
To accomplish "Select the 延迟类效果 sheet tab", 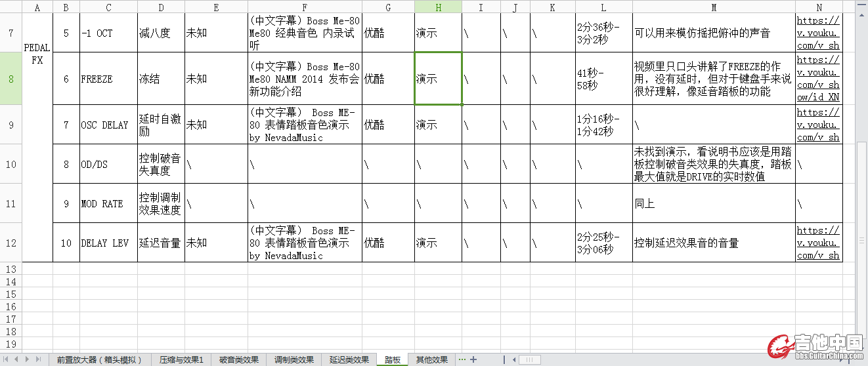I will click(x=349, y=359).
